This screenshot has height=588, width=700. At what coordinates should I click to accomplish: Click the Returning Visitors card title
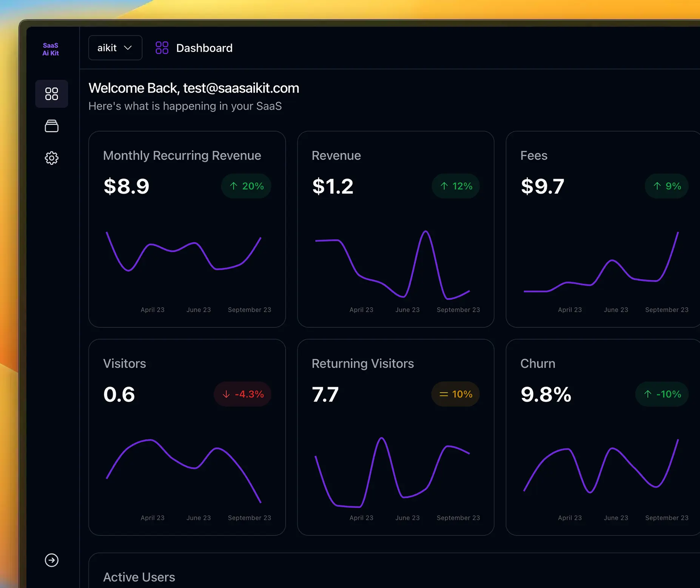point(363,363)
